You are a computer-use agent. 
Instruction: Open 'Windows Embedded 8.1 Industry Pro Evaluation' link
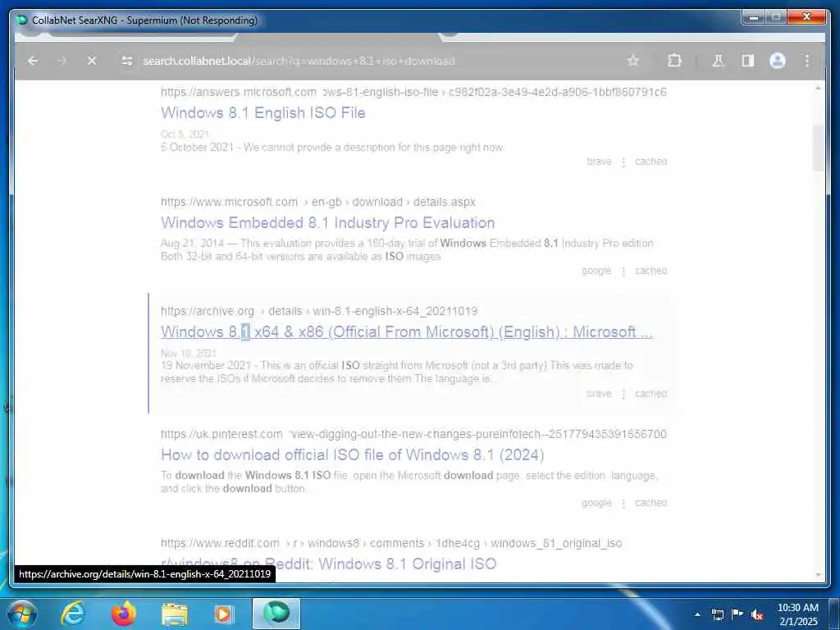tap(328, 223)
